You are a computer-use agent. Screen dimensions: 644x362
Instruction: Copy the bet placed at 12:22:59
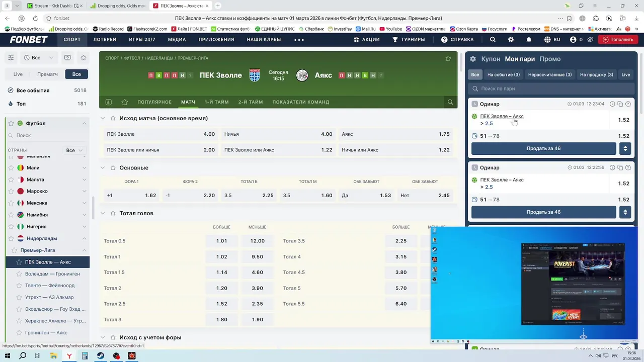pyautogui.click(x=620, y=167)
